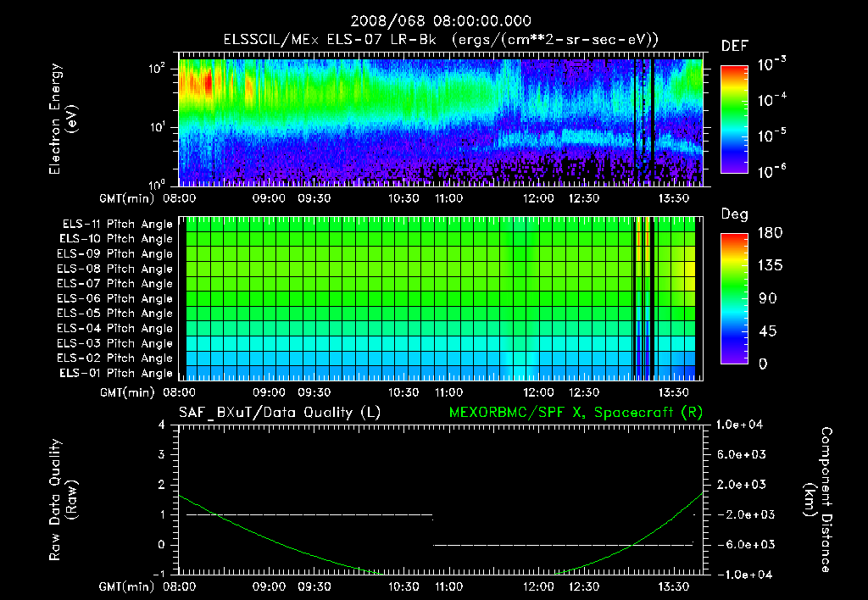The width and height of the screenshot is (868, 600).
Task: Click the 180 value on Deg scale
Action: (x=770, y=233)
